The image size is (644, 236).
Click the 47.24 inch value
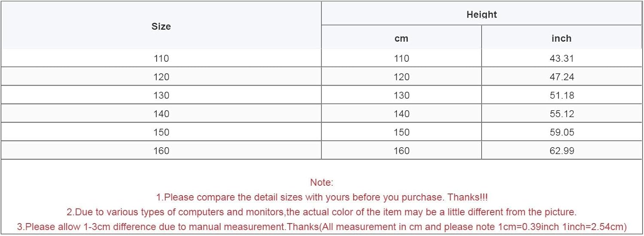click(x=562, y=77)
